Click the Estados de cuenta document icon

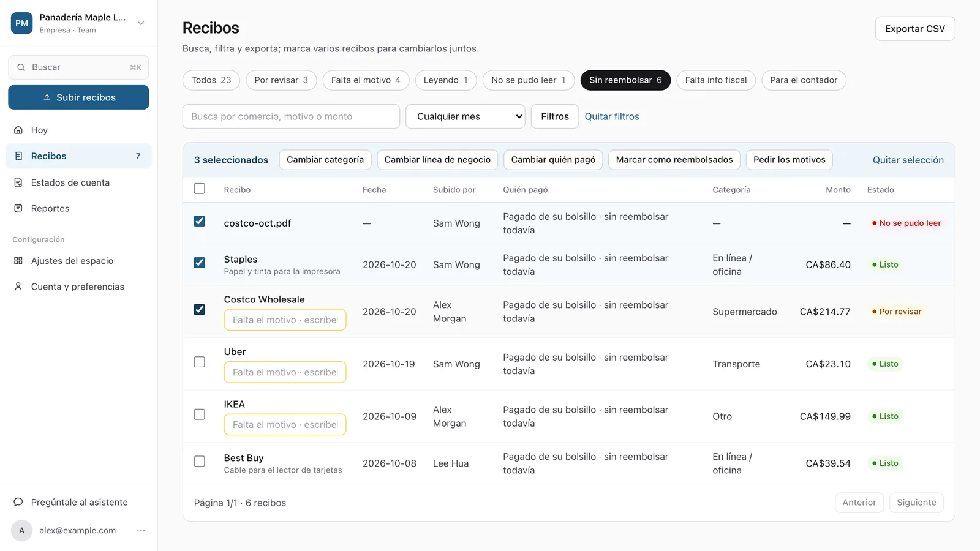tap(18, 182)
